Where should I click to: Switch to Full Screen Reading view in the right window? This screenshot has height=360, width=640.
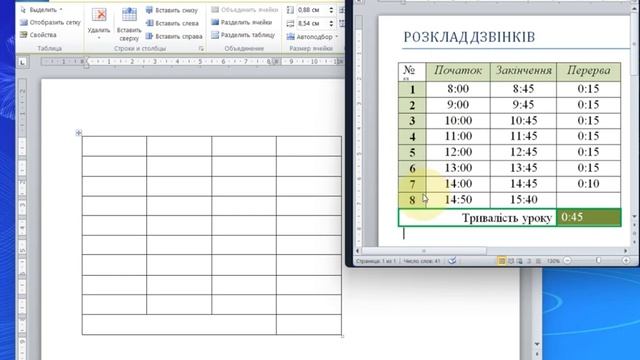(511, 261)
